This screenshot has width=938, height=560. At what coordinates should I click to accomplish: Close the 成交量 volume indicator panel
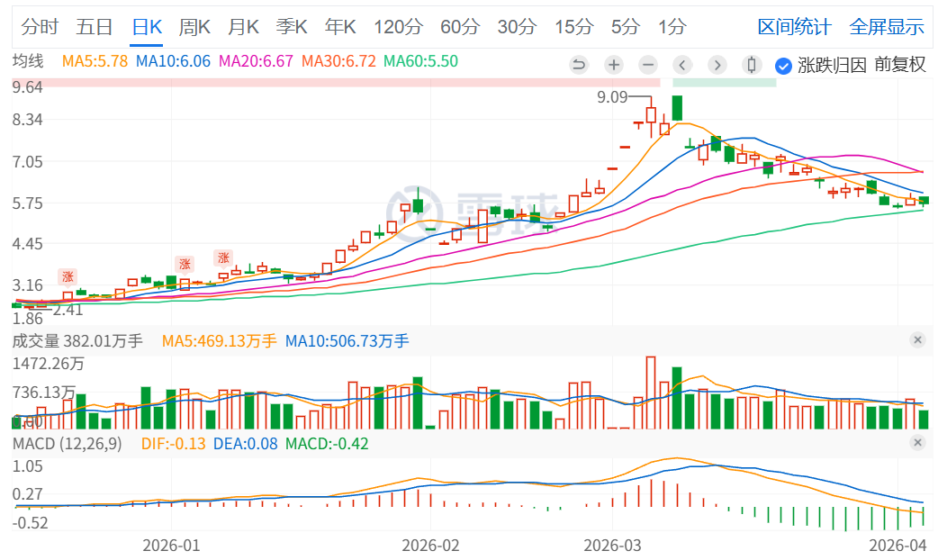[917, 340]
